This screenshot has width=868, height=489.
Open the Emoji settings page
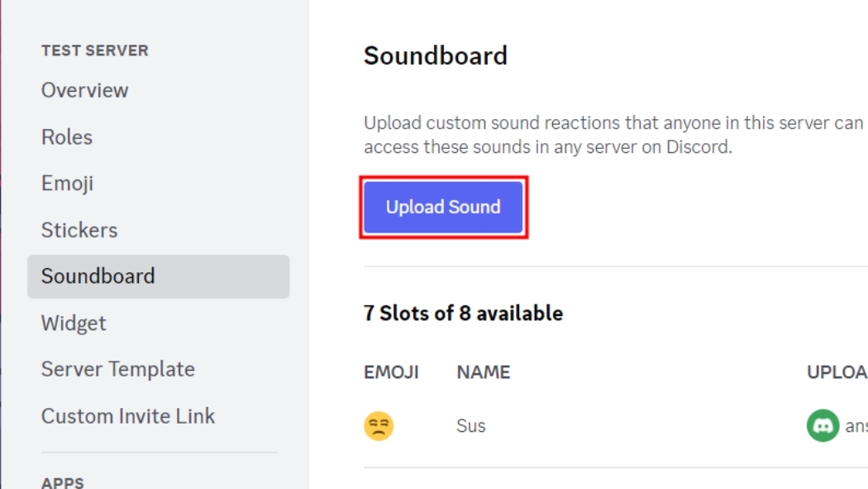(66, 183)
